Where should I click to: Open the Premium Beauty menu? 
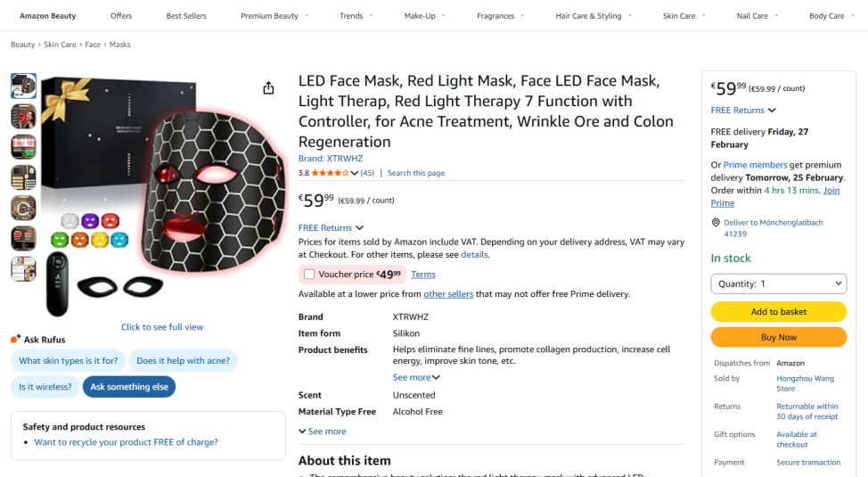274,16
